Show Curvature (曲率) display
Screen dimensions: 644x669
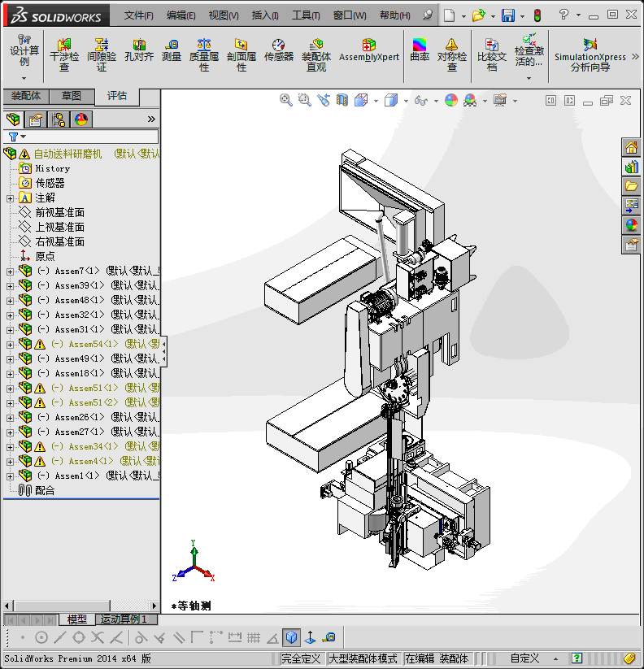420,50
